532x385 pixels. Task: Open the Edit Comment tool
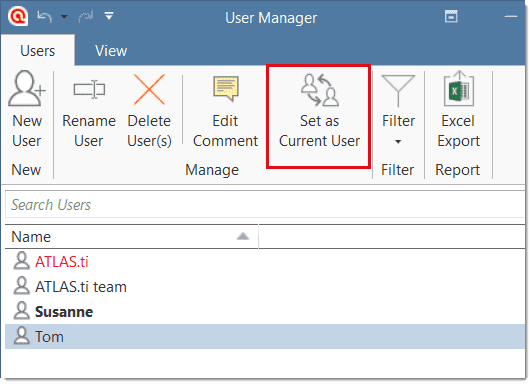coord(226,111)
